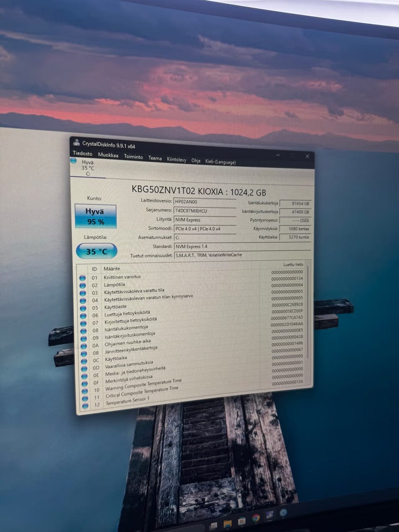
Task: Click the Hyvä 95 % health status button
Action: 95,216
